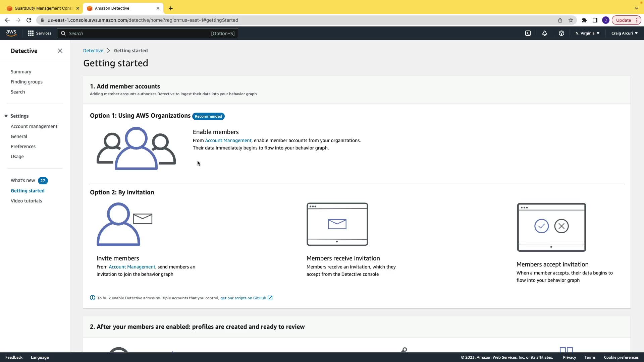The width and height of the screenshot is (644, 362).
Task: Click Account Management link under Enable members
Action: (x=228, y=140)
